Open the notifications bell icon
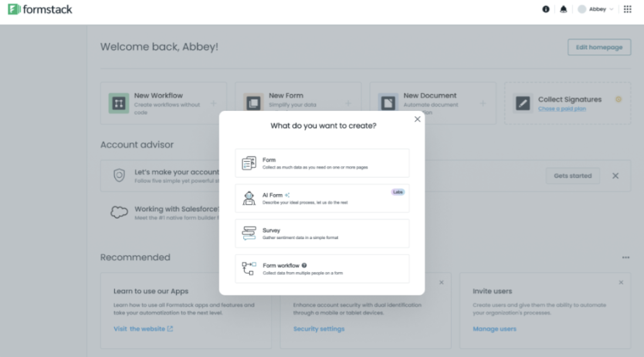The height and width of the screenshot is (357, 644). [x=564, y=9]
